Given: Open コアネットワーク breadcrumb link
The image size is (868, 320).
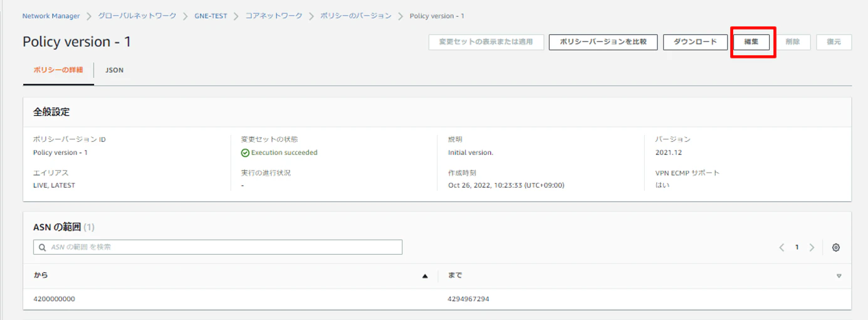Looking at the screenshot, I should coord(273,16).
